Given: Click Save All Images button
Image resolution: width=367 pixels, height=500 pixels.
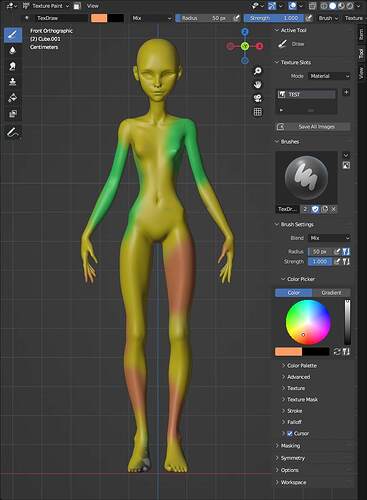Looking at the screenshot, I should point(313,127).
